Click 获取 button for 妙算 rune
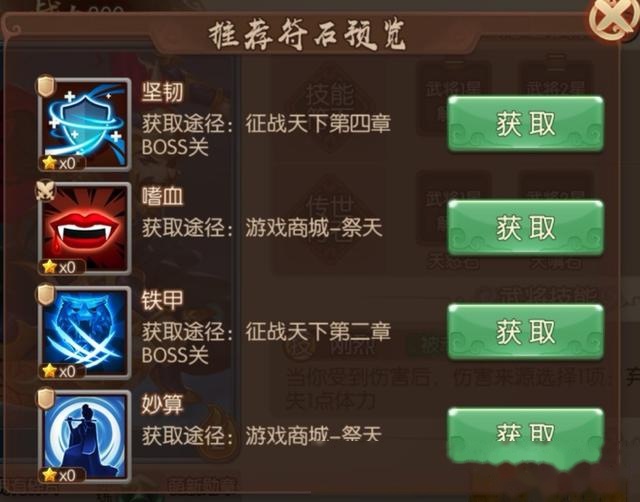Screen dimensions: 640x502 pos(526,436)
